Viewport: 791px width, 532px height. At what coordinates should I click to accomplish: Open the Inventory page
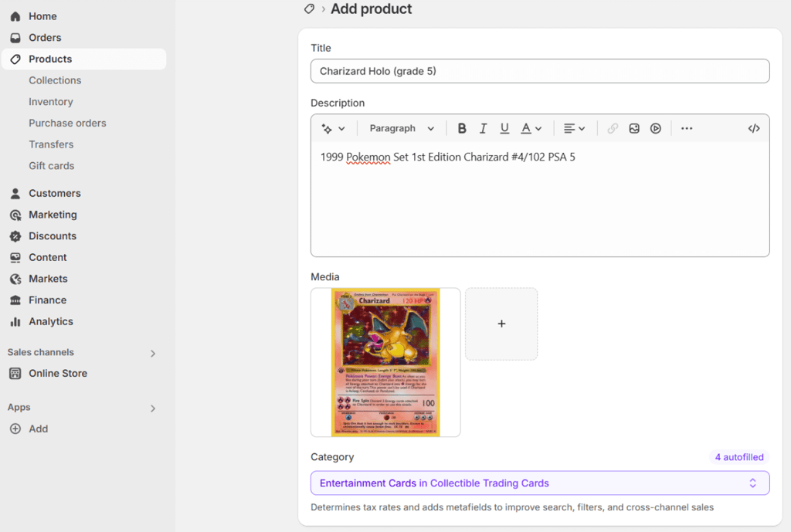pos(51,102)
